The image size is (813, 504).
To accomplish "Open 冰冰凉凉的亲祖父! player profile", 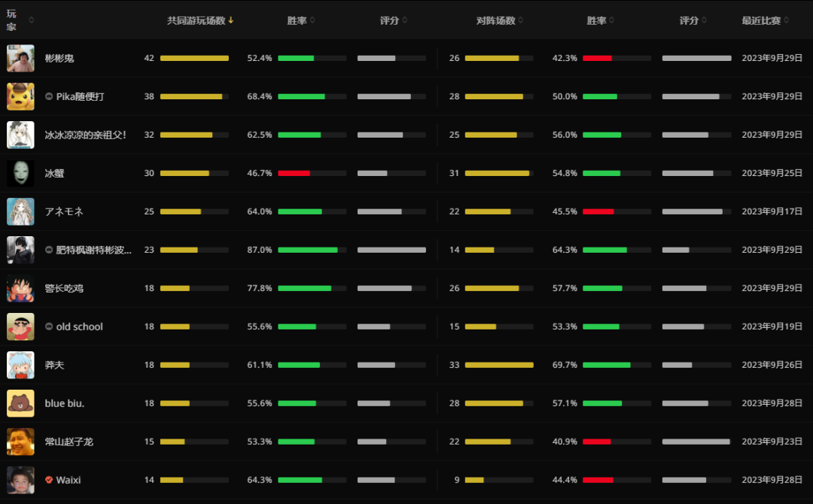I will pyautogui.click(x=86, y=135).
